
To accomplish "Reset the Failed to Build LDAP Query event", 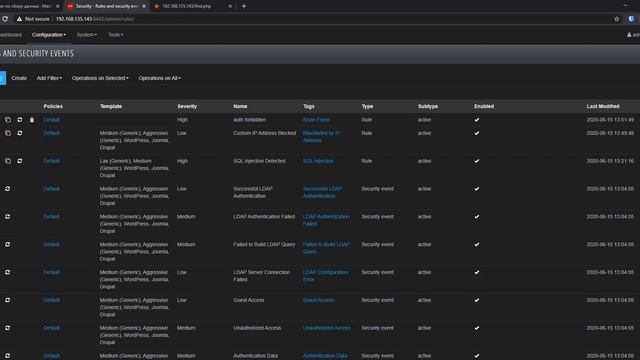I will click(8, 244).
